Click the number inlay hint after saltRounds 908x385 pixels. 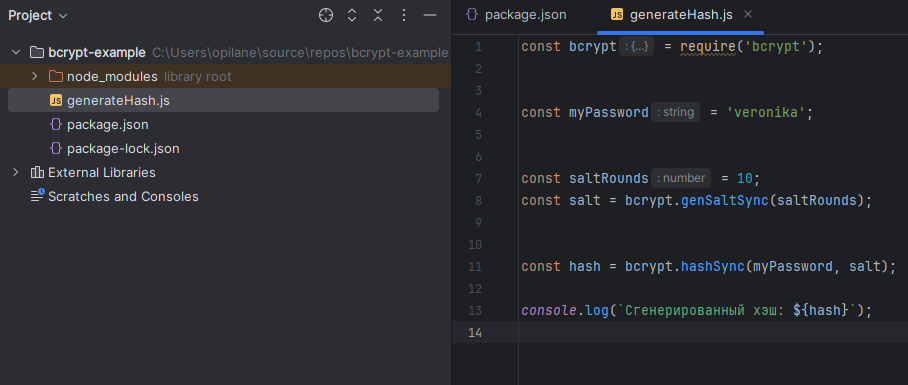[680, 178]
